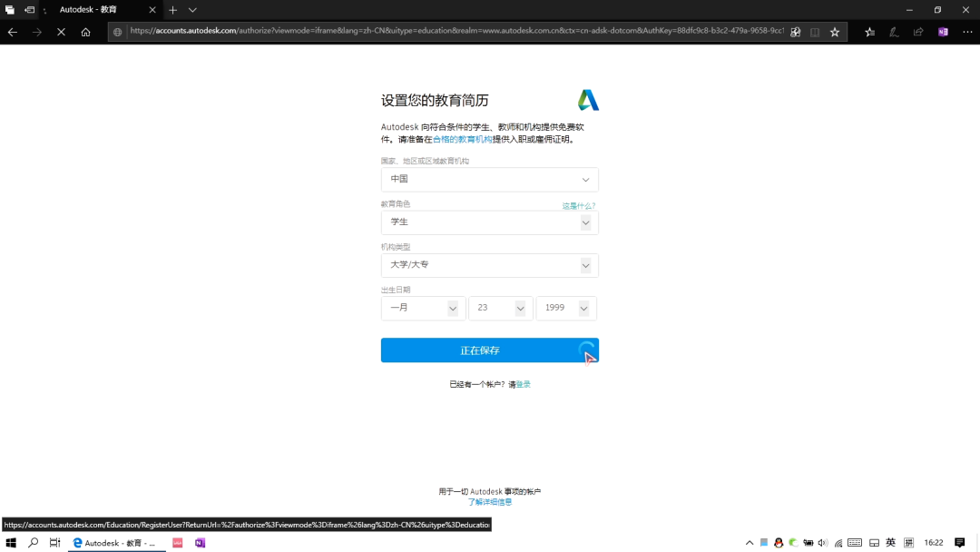Open the 16:22 clock flyout

(x=934, y=543)
